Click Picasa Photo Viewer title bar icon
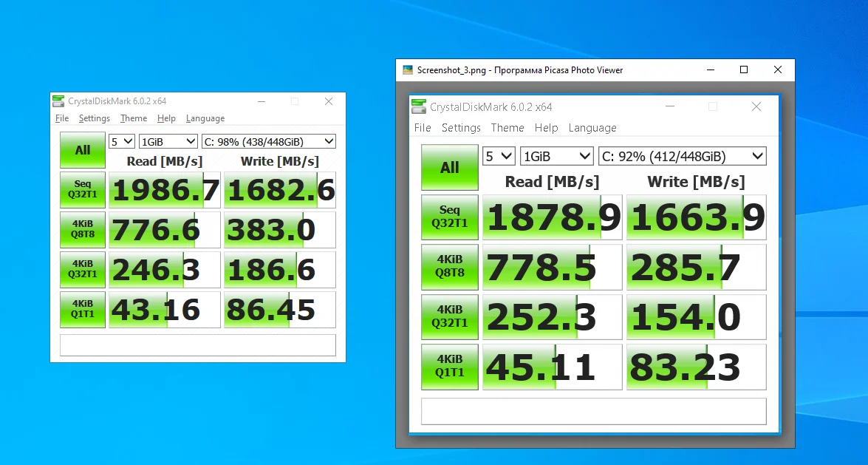The image size is (868, 465). click(408, 69)
